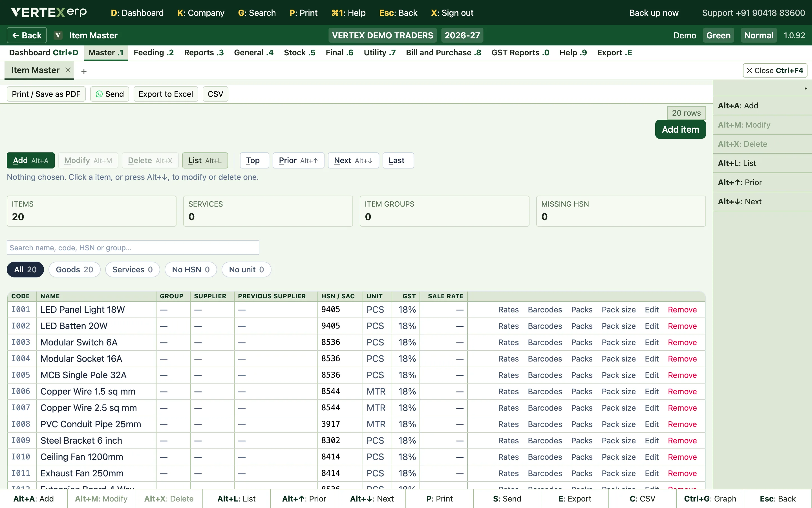Go to Next record button
The width and height of the screenshot is (812, 508).
(353, 161)
